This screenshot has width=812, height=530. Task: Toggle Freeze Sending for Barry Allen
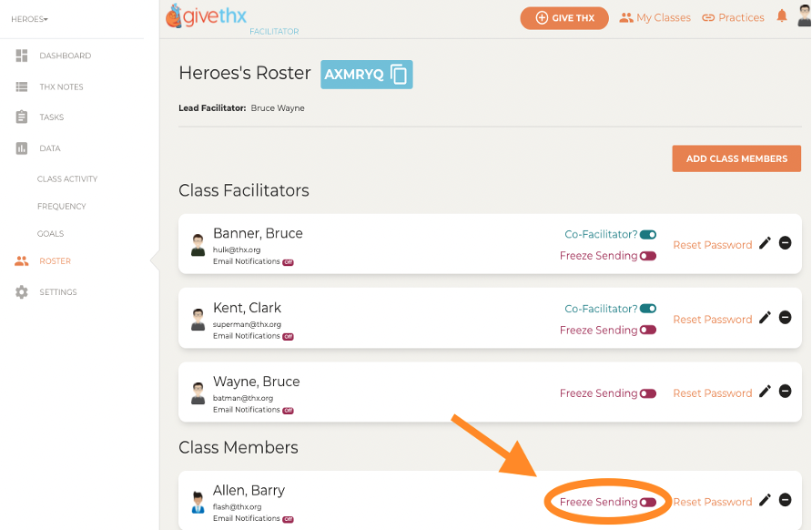tap(648, 502)
